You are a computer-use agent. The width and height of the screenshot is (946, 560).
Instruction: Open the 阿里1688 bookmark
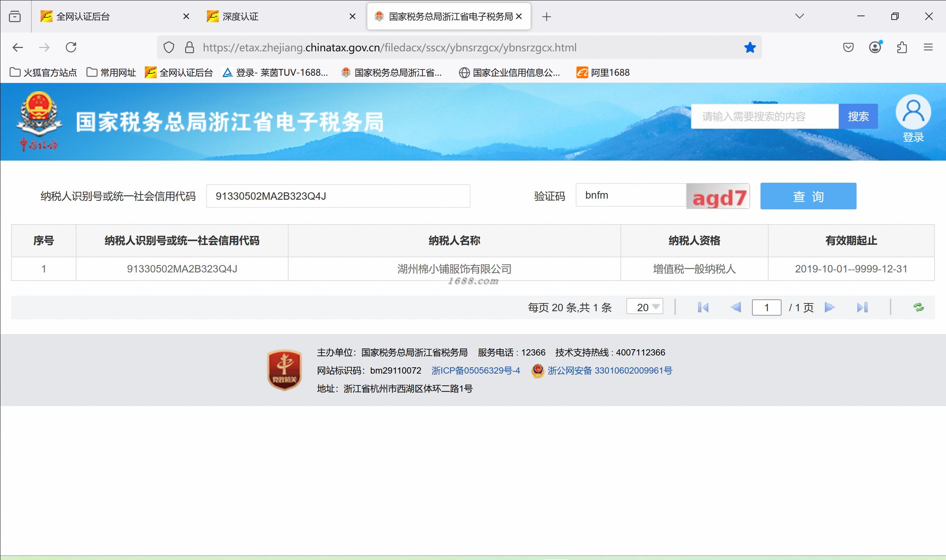[x=603, y=72]
